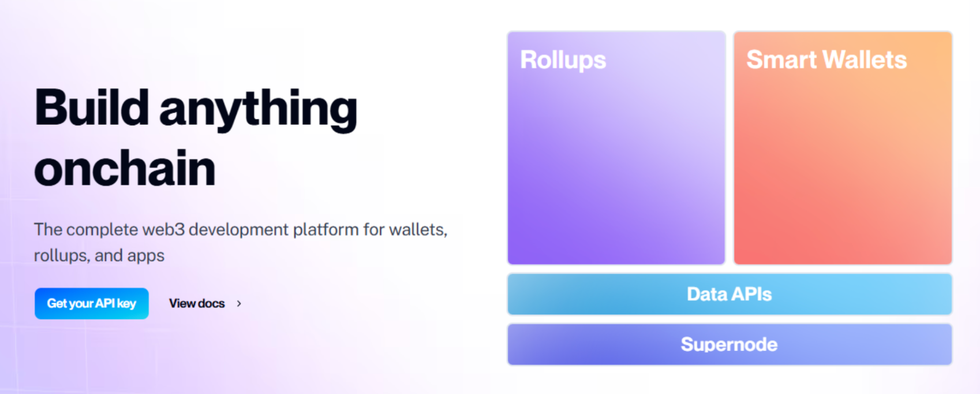Image resolution: width=980 pixels, height=394 pixels.
Task: Click the word onchain in the heading
Action: pos(125,169)
